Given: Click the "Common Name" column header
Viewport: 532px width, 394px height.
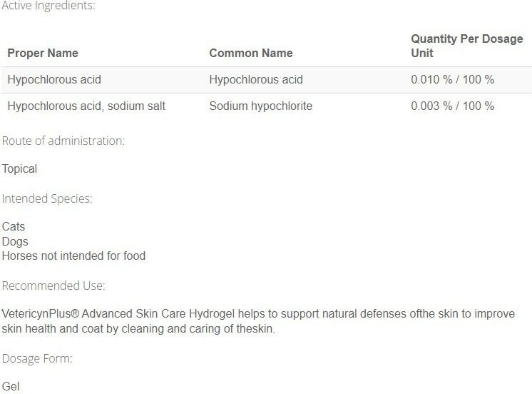Looking at the screenshot, I should click(251, 53).
